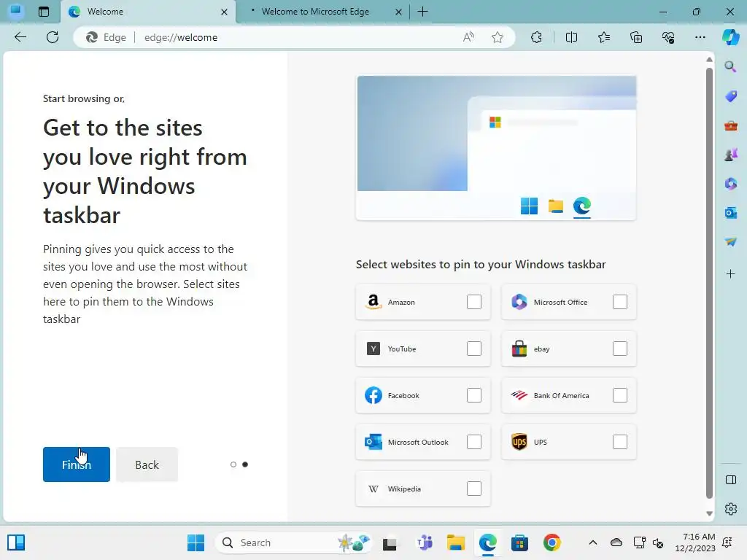Check the Bank Of America checkbox
The width and height of the screenshot is (747, 560).
point(620,394)
